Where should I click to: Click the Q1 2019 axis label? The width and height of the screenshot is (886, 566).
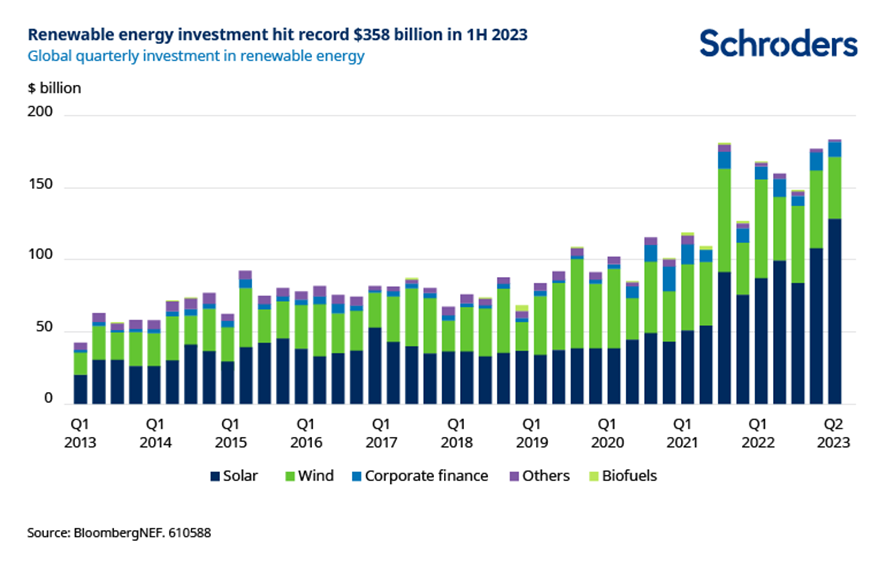click(x=532, y=433)
